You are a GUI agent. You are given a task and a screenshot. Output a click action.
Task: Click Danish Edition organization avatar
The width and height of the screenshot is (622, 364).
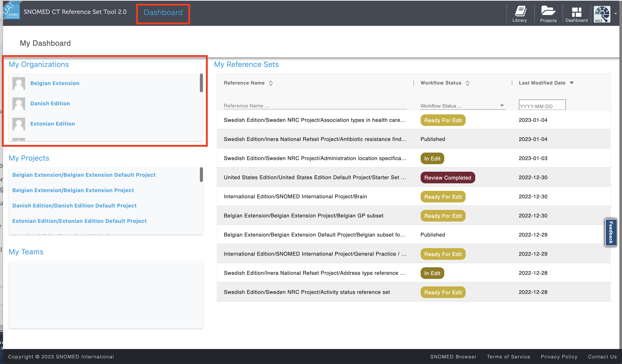click(x=19, y=103)
